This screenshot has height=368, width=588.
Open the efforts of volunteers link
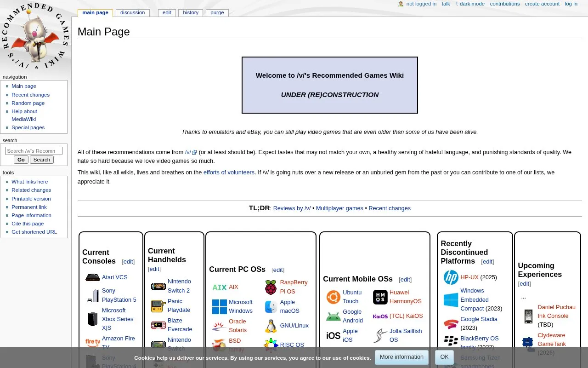[x=229, y=172]
